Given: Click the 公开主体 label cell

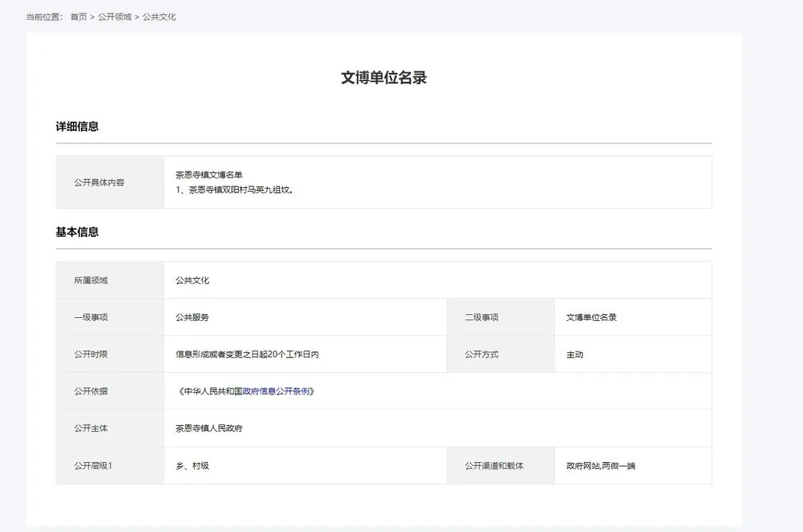Looking at the screenshot, I should [110, 428].
